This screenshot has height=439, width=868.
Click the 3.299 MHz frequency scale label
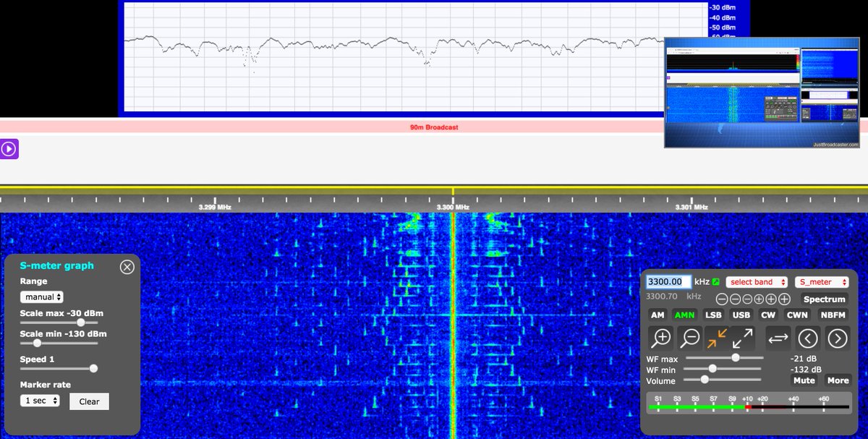click(x=215, y=207)
